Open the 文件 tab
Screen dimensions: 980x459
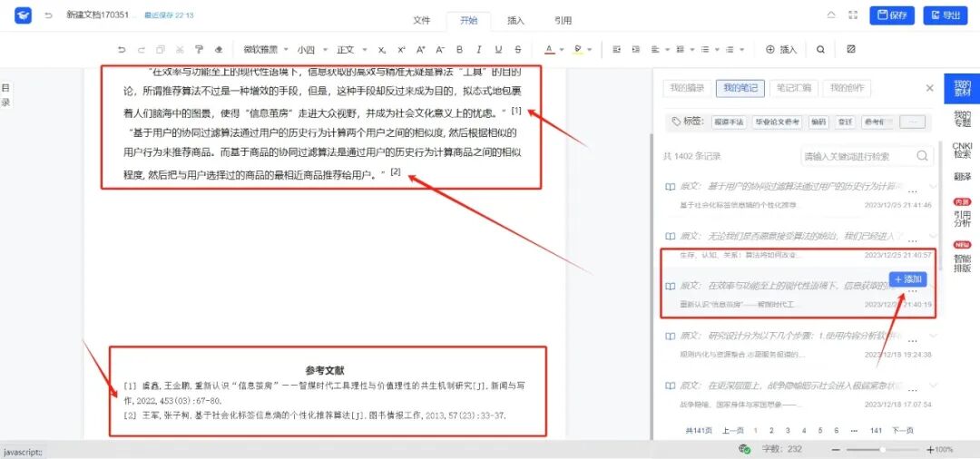pyautogui.click(x=422, y=21)
